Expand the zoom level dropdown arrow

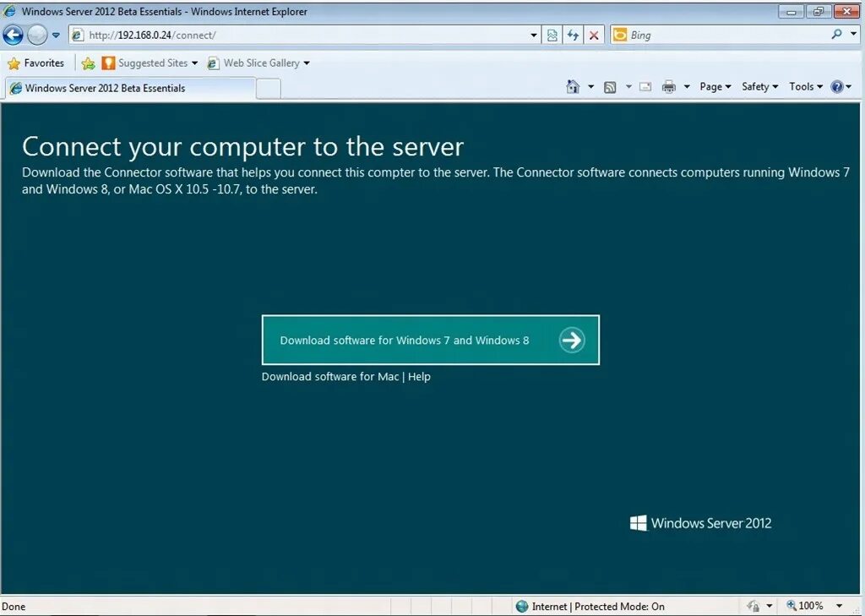click(x=839, y=606)
